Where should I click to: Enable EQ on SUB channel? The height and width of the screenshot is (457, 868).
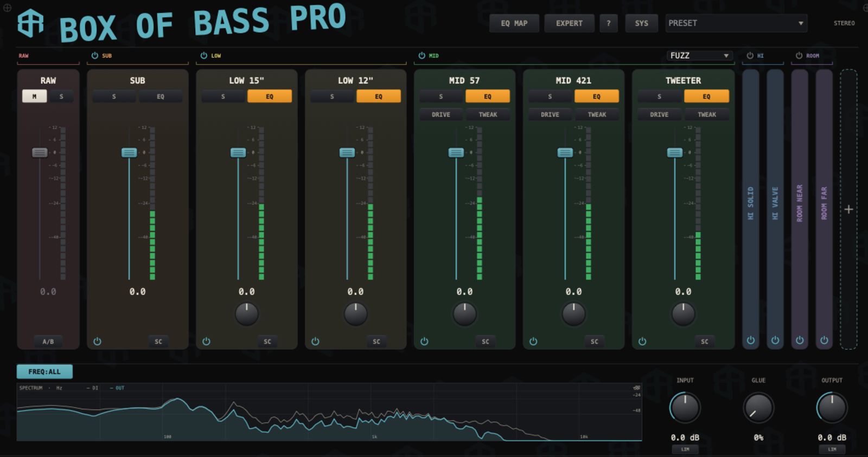pyautogui.click(x=161, y=96)
